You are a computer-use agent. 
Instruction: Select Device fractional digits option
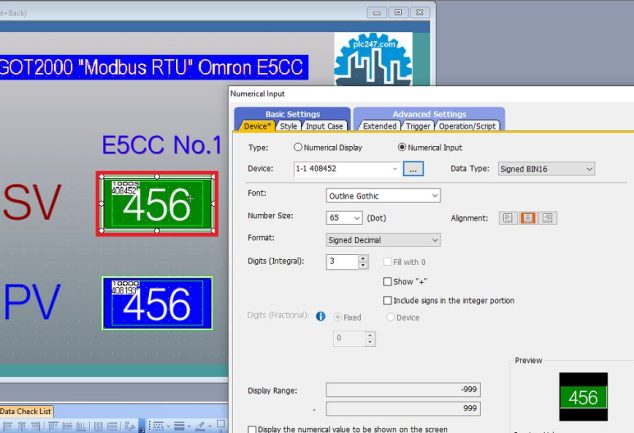[403, 317]
